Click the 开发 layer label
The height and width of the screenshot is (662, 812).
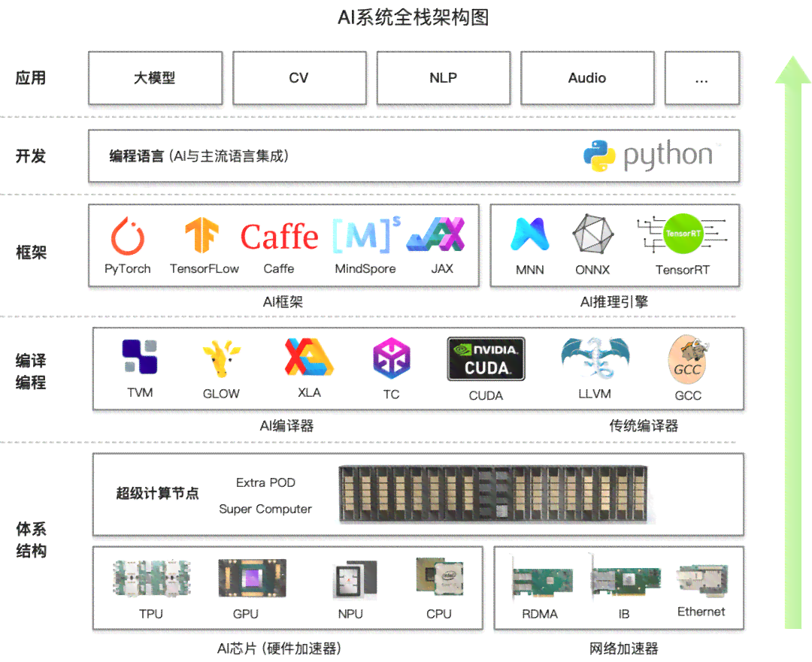tap(31, 156)
